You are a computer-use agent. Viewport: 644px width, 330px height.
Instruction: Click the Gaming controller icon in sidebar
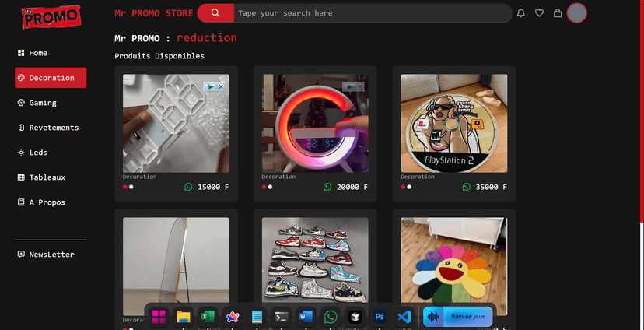click(x=21, y=103)
